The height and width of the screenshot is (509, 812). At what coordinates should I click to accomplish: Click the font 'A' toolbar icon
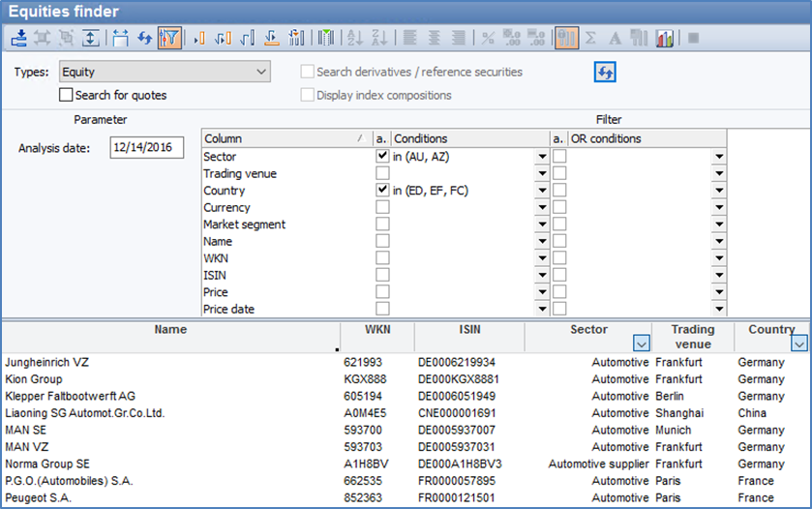(615, 39)
